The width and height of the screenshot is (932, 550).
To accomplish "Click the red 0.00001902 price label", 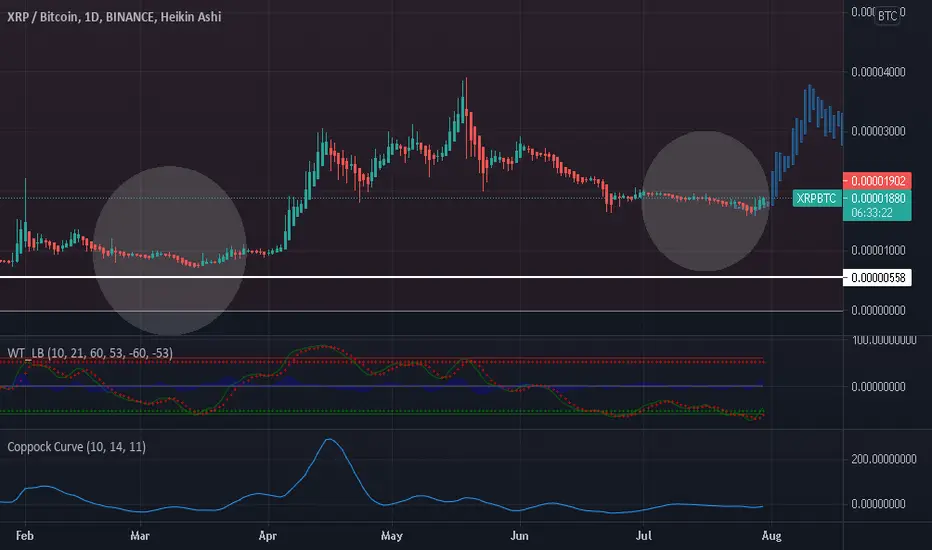I will coord(877,181).
